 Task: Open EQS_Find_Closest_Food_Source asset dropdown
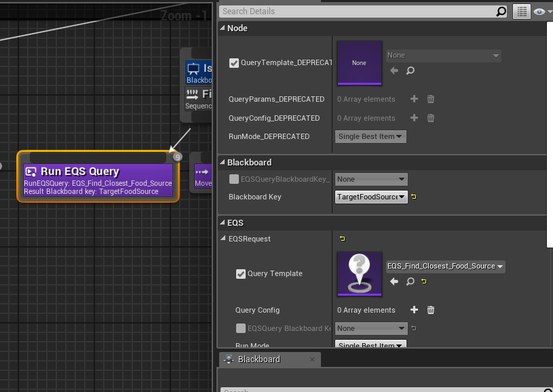point(445,267)
